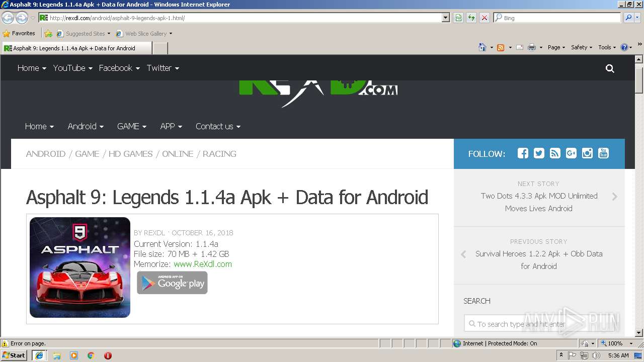Click the red Opera taskbar icon
644x362 pixels.
[108, 355]
